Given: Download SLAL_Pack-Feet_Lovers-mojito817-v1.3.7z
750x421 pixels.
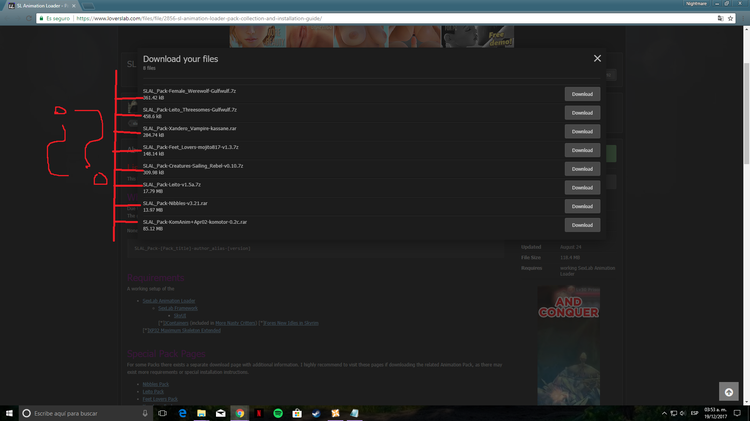Looking at the screenshot, I should coord(582,150).
